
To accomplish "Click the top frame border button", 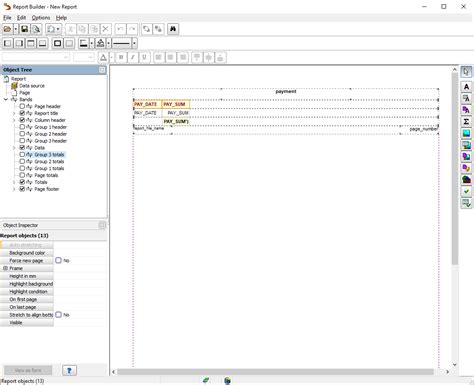I will 31,43.
